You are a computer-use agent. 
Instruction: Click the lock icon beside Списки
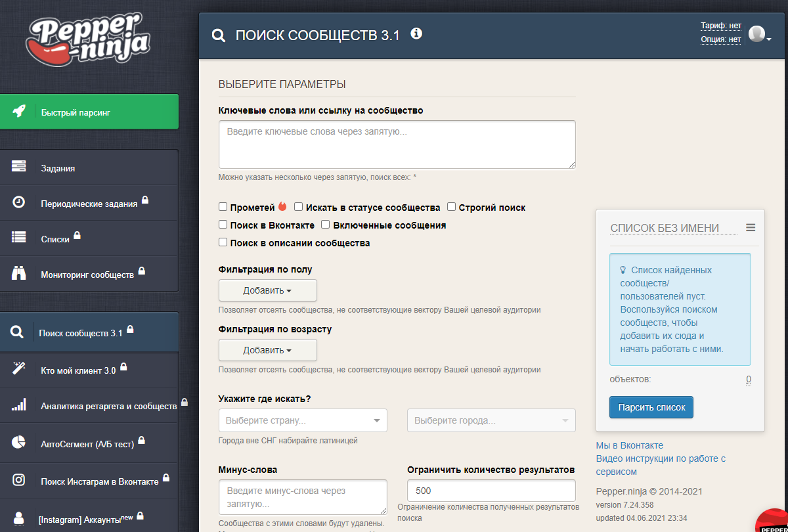click(x=77, y=235)
